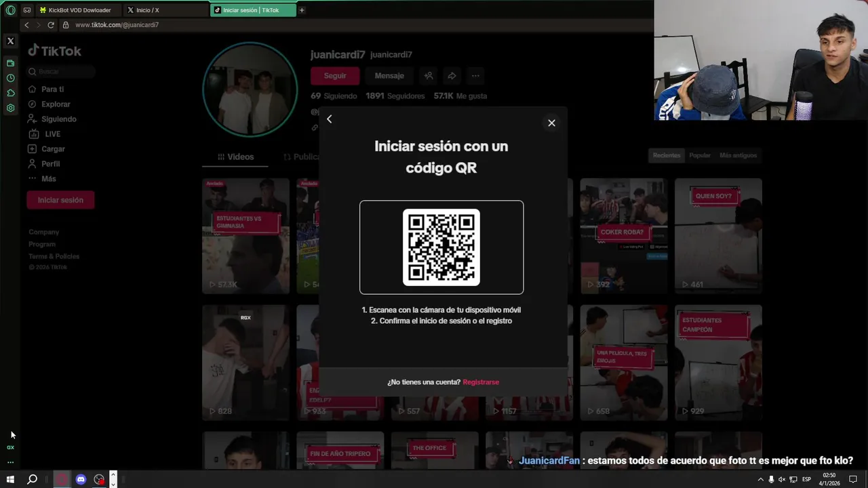
Task: Open OBS Studio from the taskbar
Action: coord(99,479)
